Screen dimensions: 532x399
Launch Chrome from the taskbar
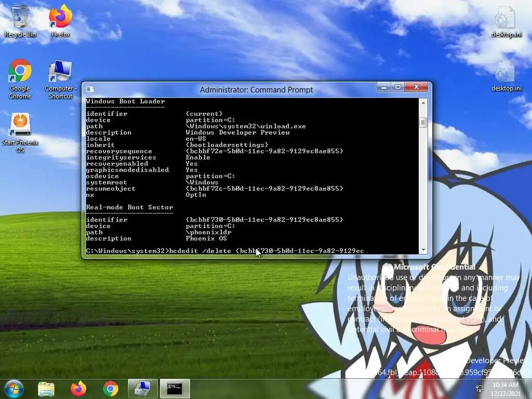point(111,389)
